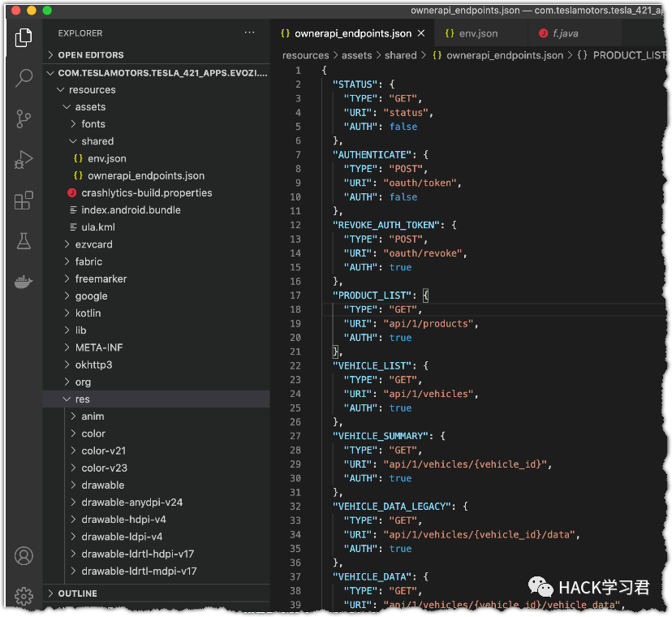Collapse the assets folder
This screenshot has height=617, width=672.
(67, 107)
